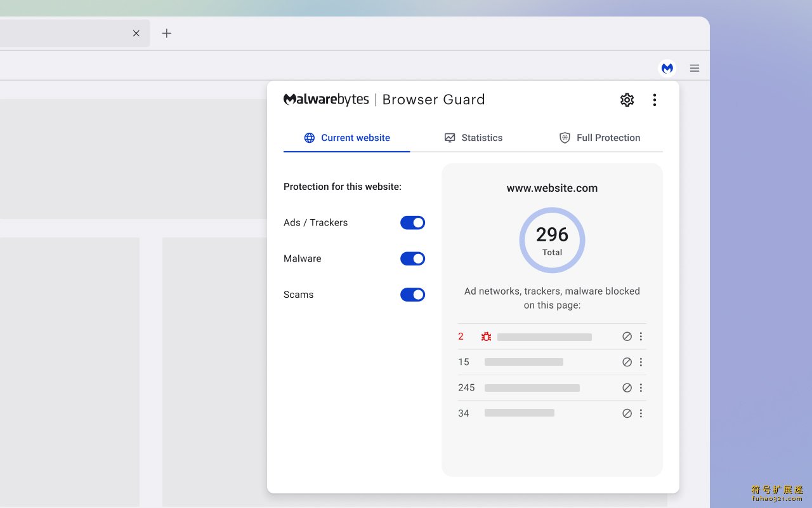Click the red bug malware icon
This screenshot has width=812, height=508.
point(486,337)
